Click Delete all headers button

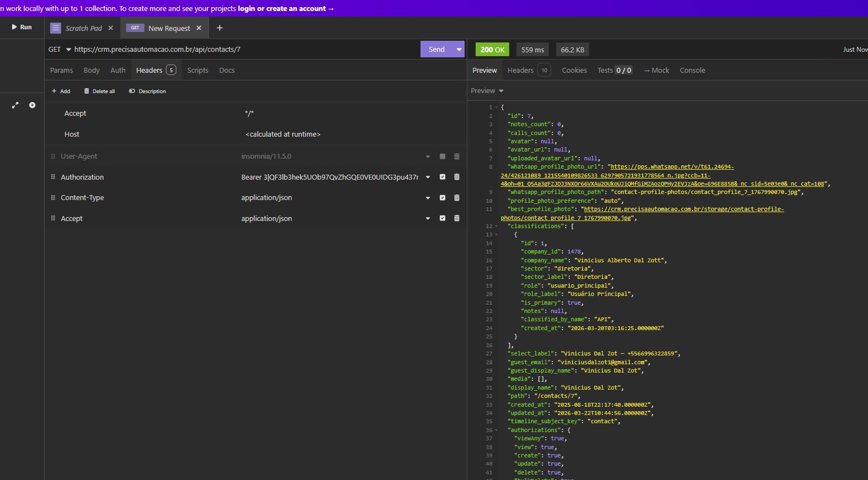(100, 91)
